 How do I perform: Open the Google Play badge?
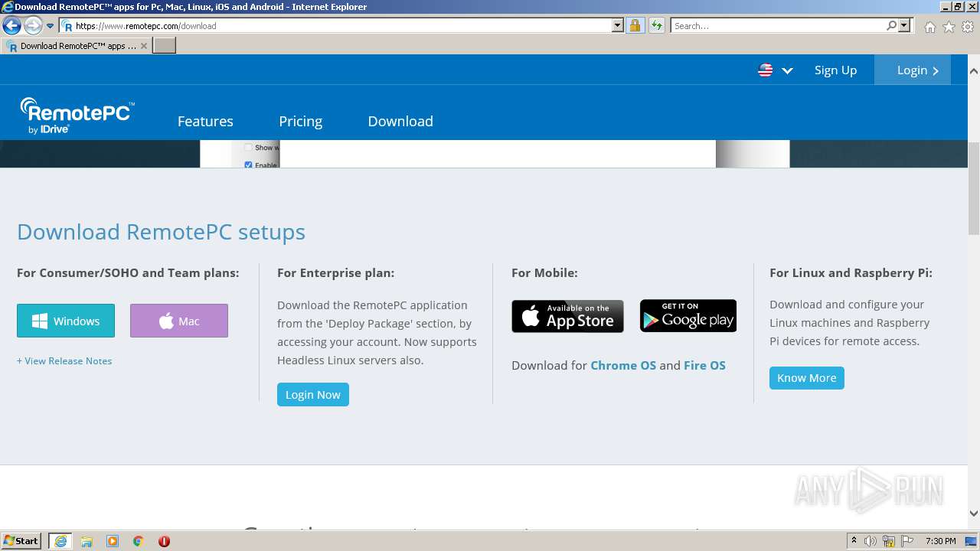[688, 316]
